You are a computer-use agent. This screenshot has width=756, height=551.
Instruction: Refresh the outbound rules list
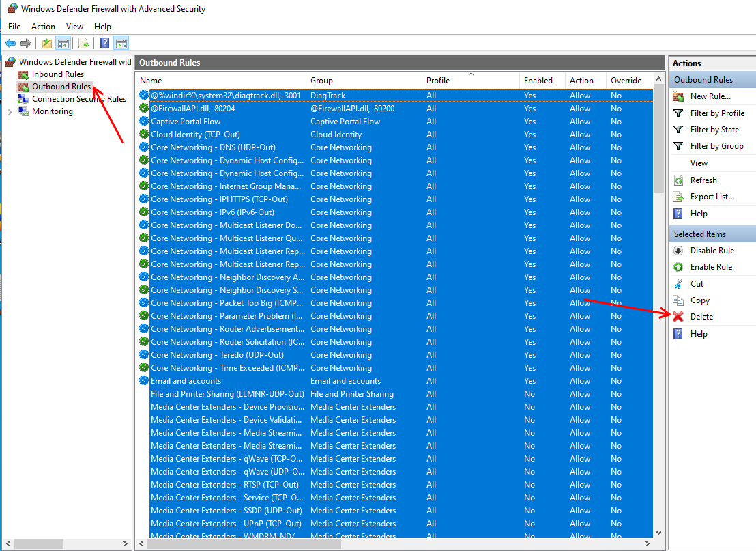coord(703,180)
